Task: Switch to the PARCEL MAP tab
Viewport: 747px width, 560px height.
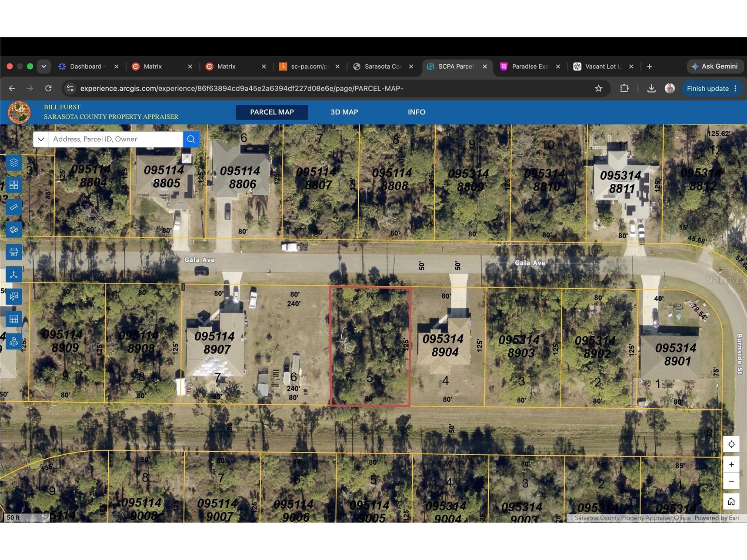Action: click(272, 112)
